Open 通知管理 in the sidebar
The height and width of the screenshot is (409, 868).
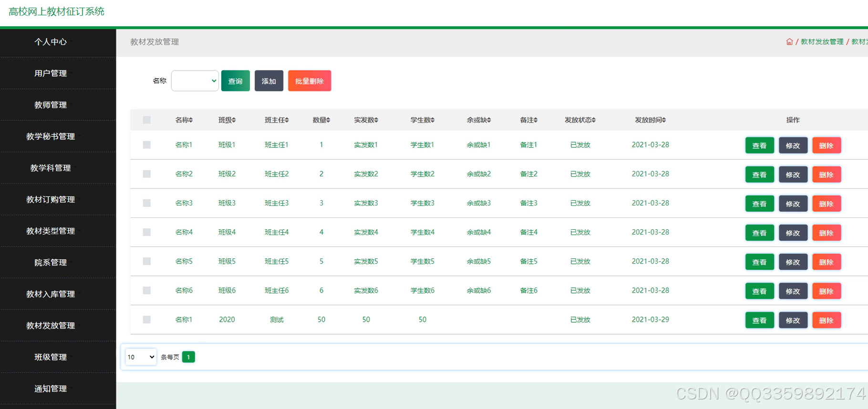(51, 389)
